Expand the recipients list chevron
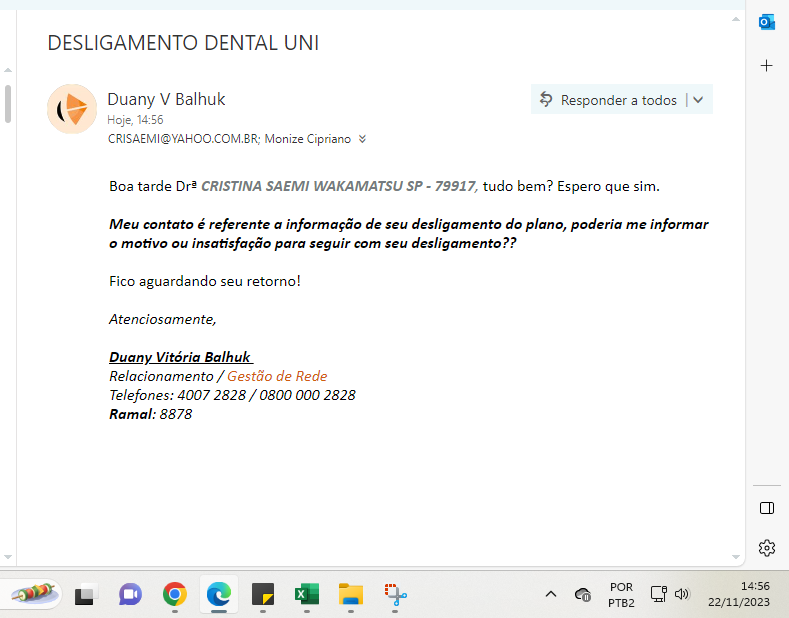Viewport: 789px width, 618px height. click(x=362, y=139)
